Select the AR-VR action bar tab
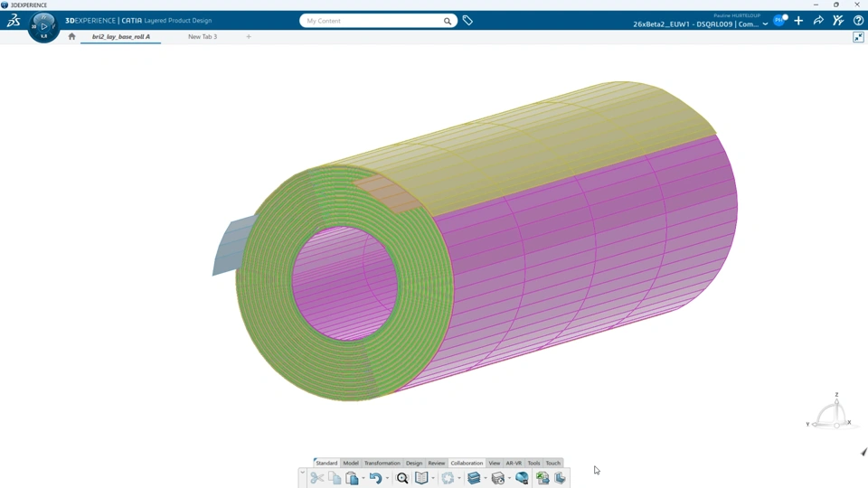This screenshot has width=868, height=488. pyautogui.click(x=514, y=463)
